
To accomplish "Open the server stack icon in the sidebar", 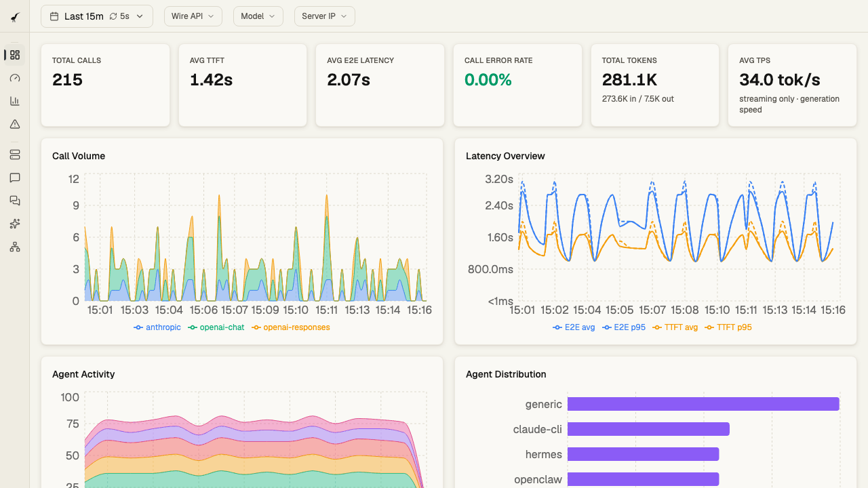I will (x=15, y=155).
